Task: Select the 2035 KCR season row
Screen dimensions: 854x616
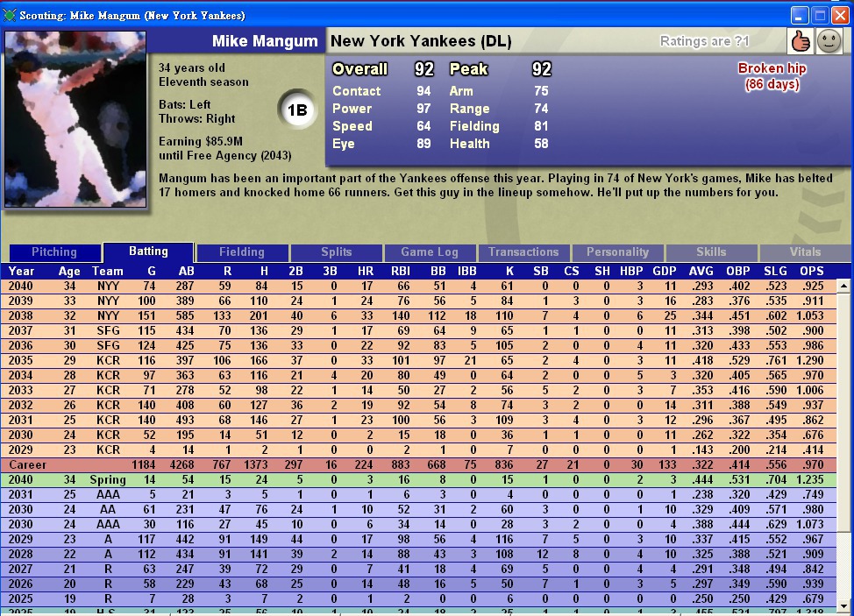Action: [418, 360]
